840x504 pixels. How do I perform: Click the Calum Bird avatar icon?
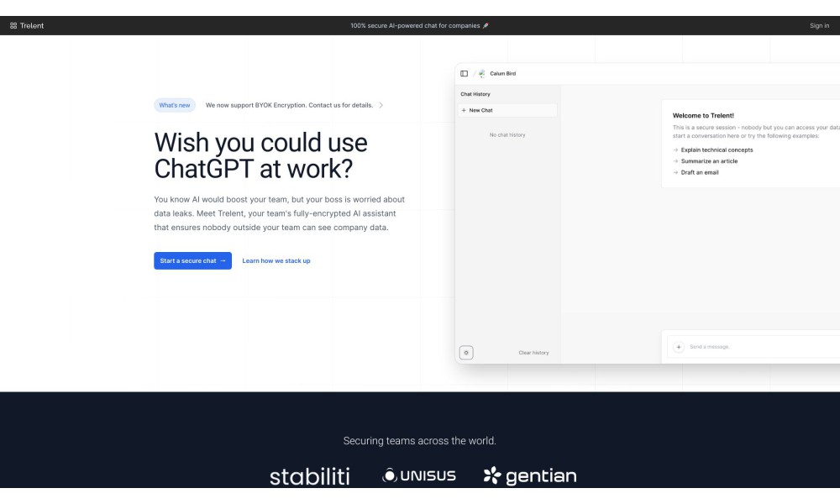tap(481, 73)
